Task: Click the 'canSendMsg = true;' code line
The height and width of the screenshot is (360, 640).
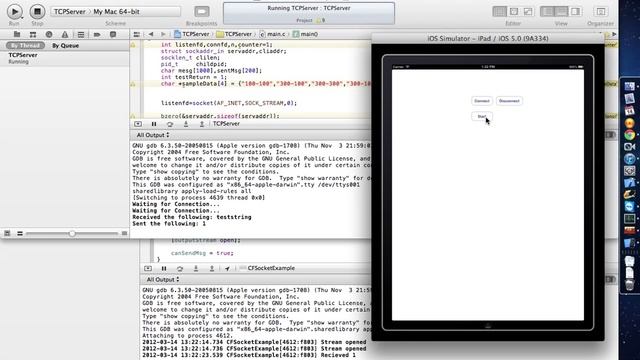Action: coord(202,253)
